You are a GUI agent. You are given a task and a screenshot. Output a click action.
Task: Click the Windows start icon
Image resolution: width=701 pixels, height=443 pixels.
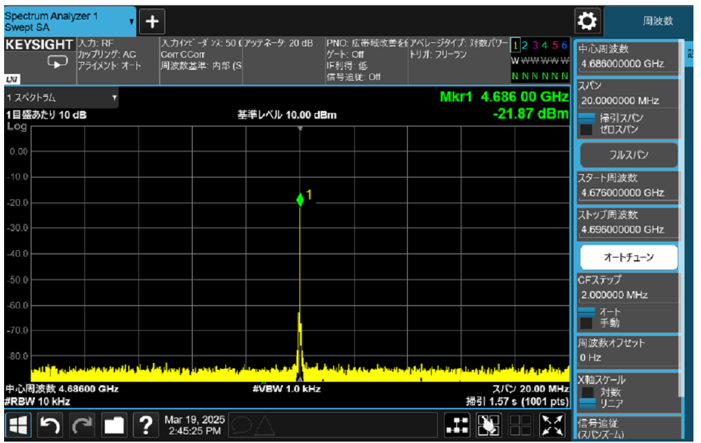coord(18,424)
